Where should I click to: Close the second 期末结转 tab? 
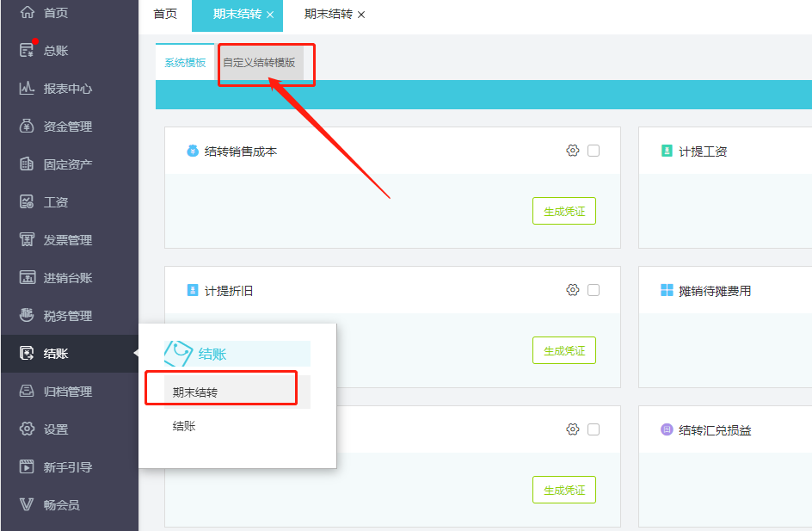[360, 15]
